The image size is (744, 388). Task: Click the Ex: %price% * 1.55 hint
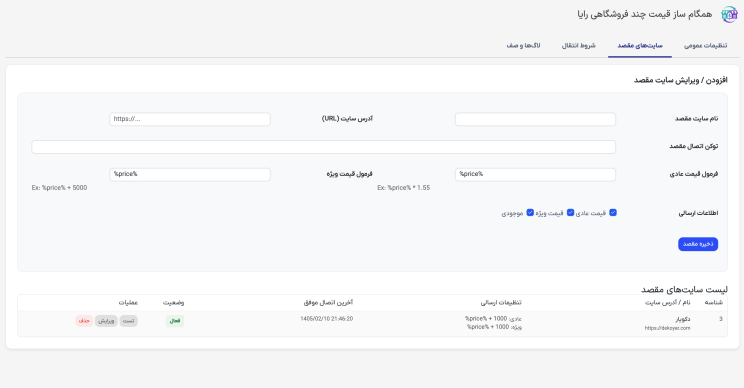403,188
